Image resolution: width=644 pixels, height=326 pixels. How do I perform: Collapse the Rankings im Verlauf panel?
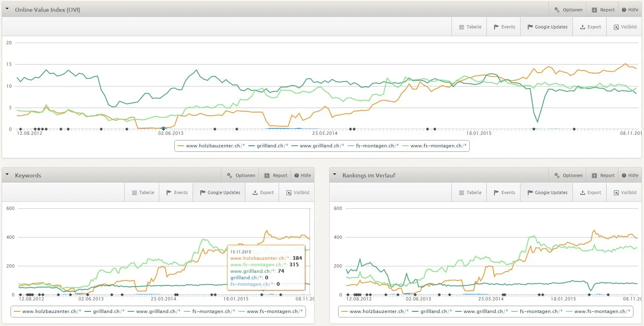click(x=334, y=174)
